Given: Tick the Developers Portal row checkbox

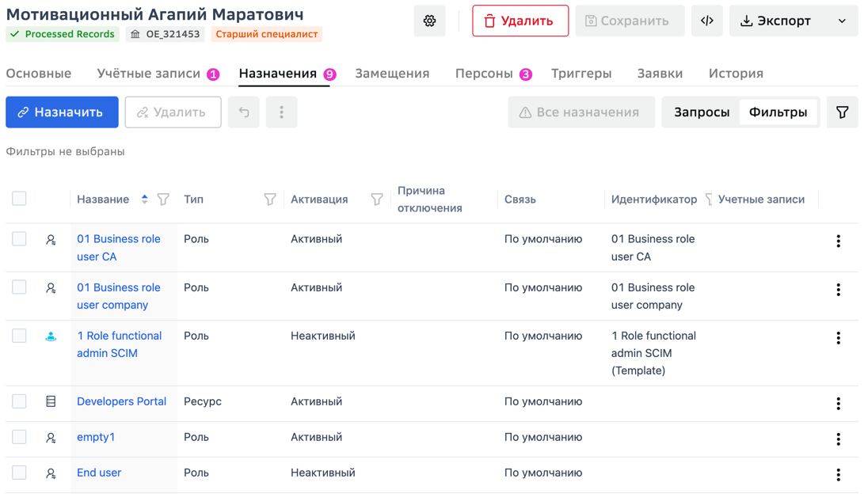Looking at the screenshot, I should (x=19, y=401).
